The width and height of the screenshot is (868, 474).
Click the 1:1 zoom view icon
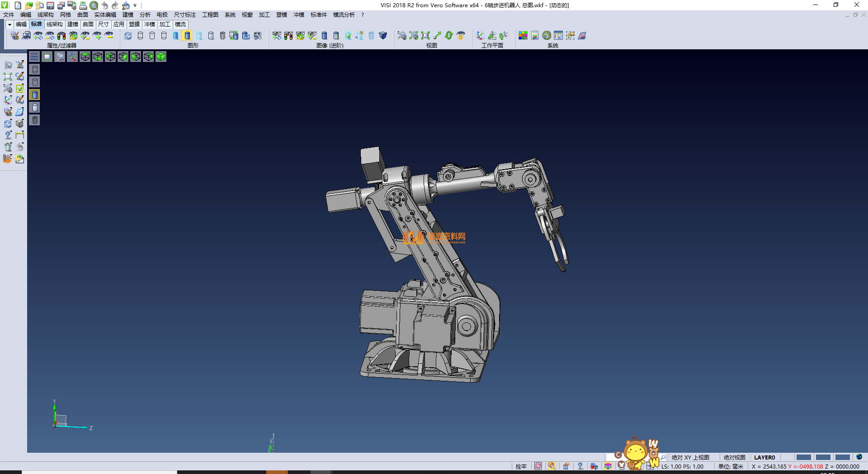point(425,36)
